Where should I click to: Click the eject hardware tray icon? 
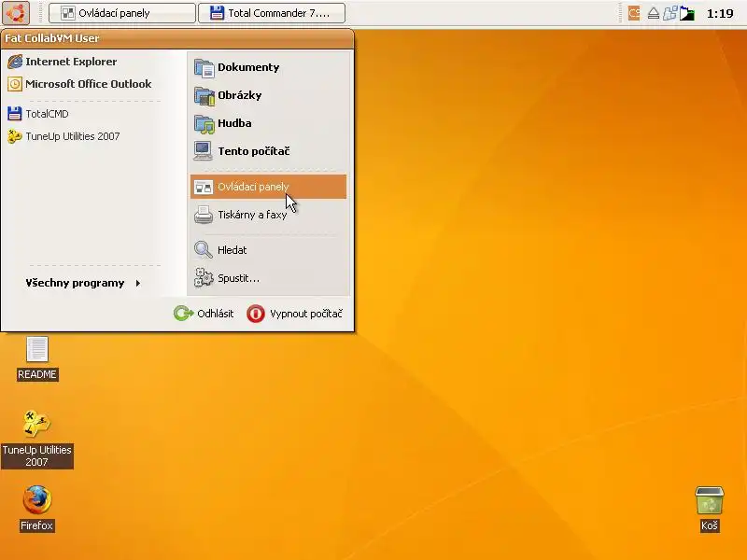click(x=653, y=13)
